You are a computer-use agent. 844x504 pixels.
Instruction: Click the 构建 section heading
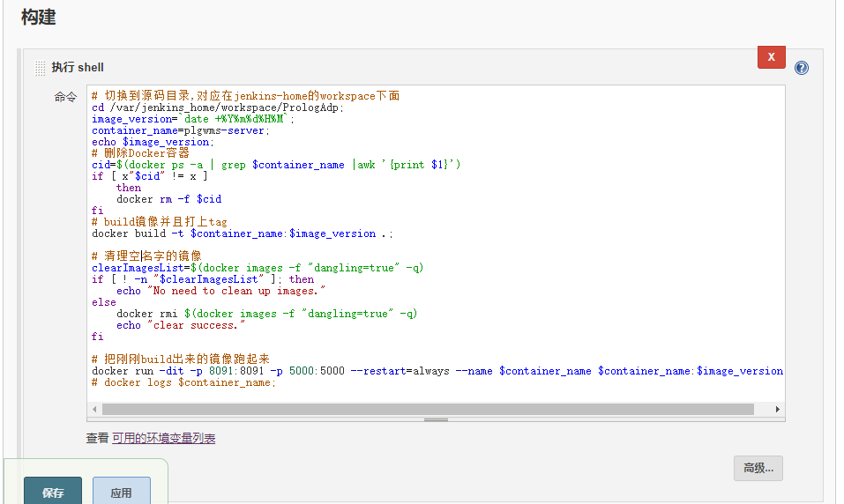38,17
